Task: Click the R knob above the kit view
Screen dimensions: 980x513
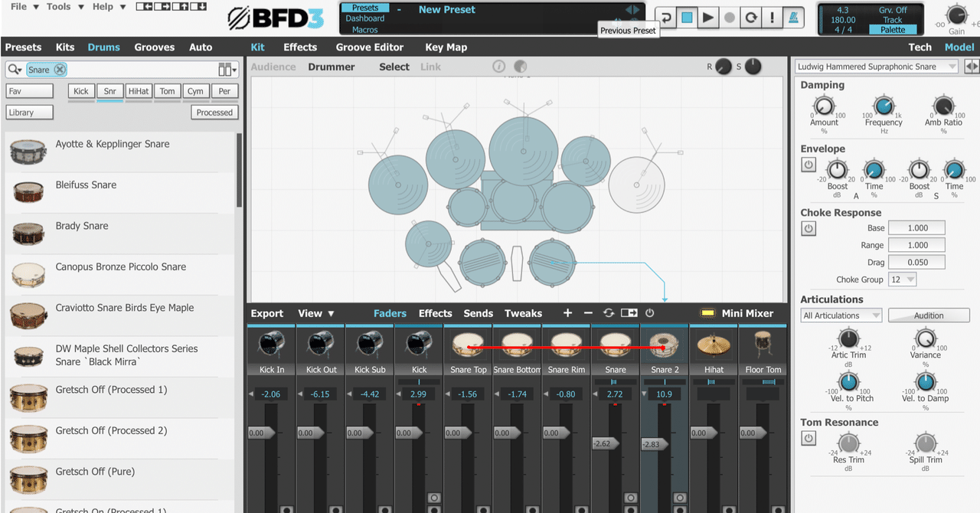Action: pyautogui.click(x=724, y=67)
